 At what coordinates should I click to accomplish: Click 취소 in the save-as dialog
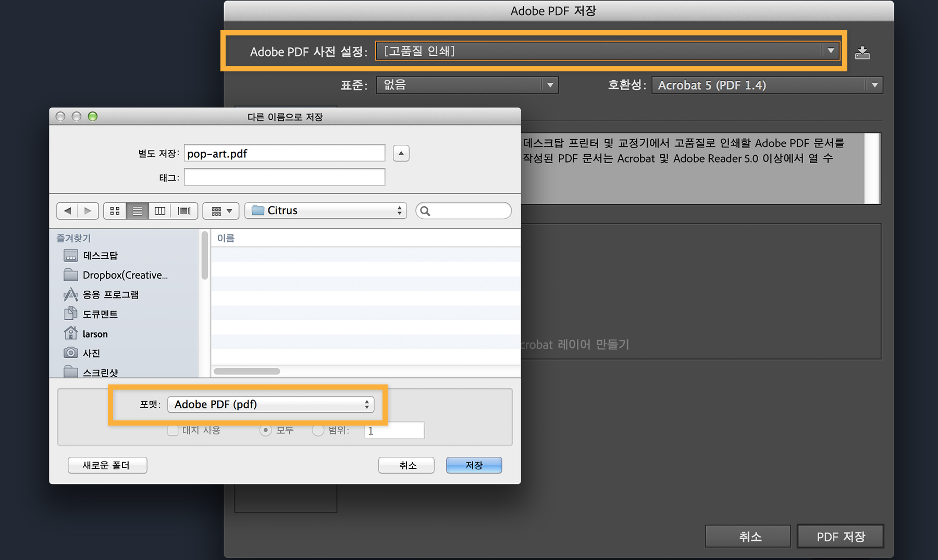coord(406,465)
